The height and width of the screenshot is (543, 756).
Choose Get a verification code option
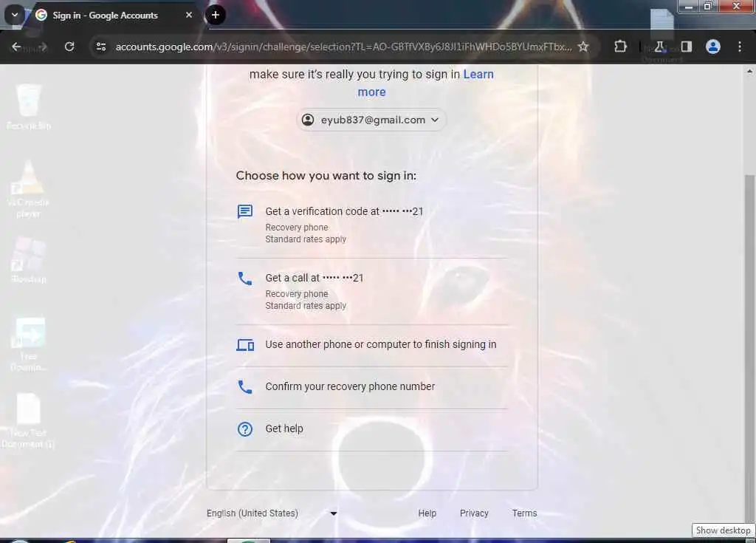[371, 225]
